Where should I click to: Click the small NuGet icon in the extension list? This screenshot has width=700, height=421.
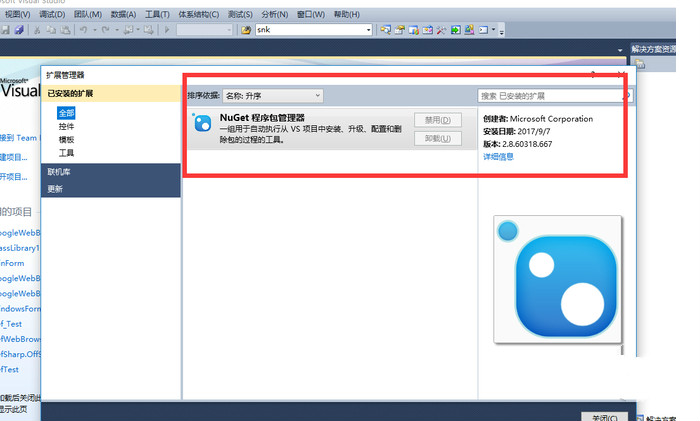(202, 122)
